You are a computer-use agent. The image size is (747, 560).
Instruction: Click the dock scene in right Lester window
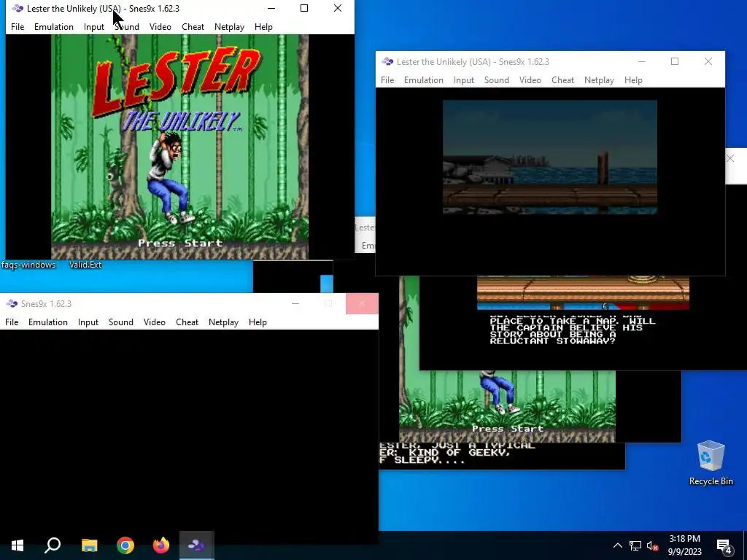click(x=550, y=157)
